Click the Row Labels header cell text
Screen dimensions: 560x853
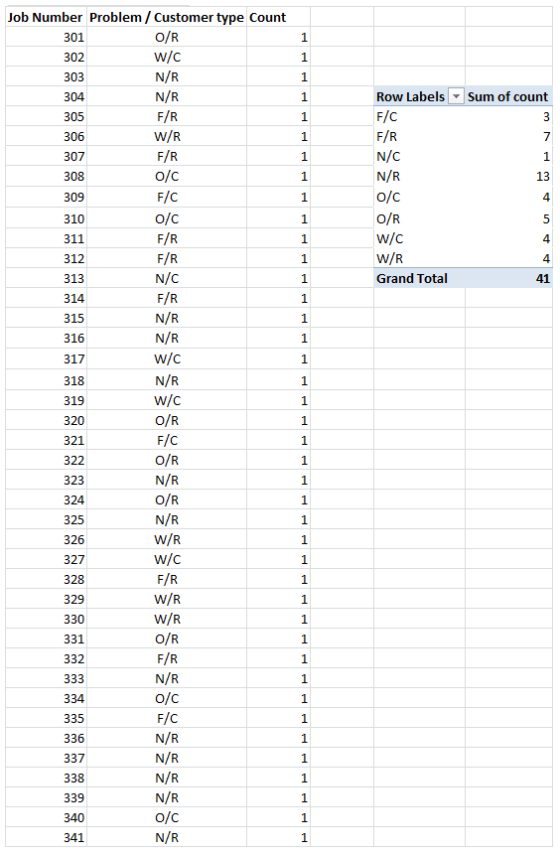(x=410, y=97)
